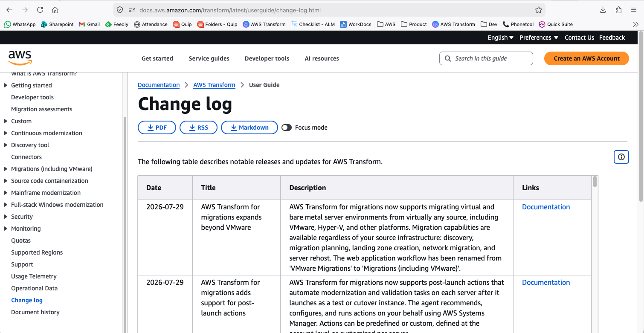Screen dimensions: 644x333
Task: Open the Dev bookmarks folder
Action: tap(489, 24)
